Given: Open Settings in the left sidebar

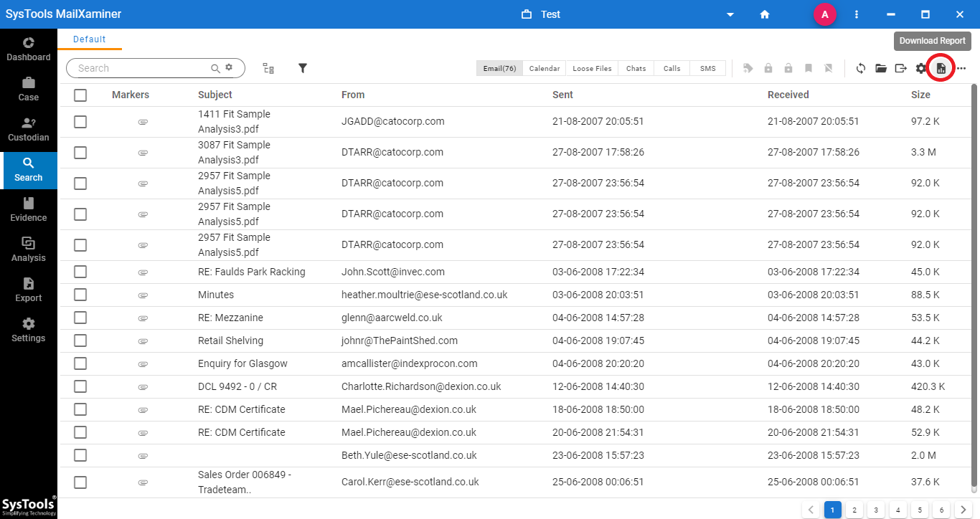Looking at the screenshot, I should (29, 330).
